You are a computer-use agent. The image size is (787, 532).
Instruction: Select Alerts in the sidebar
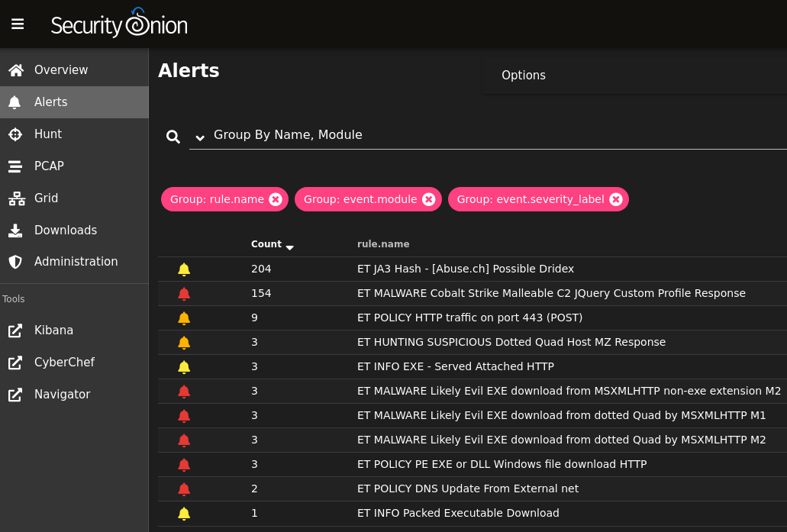[74, 102]
